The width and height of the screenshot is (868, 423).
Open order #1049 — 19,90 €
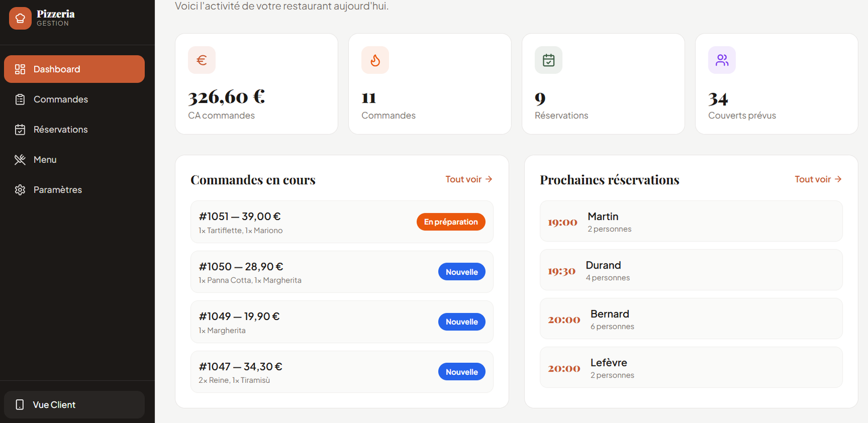pos(342,322)
